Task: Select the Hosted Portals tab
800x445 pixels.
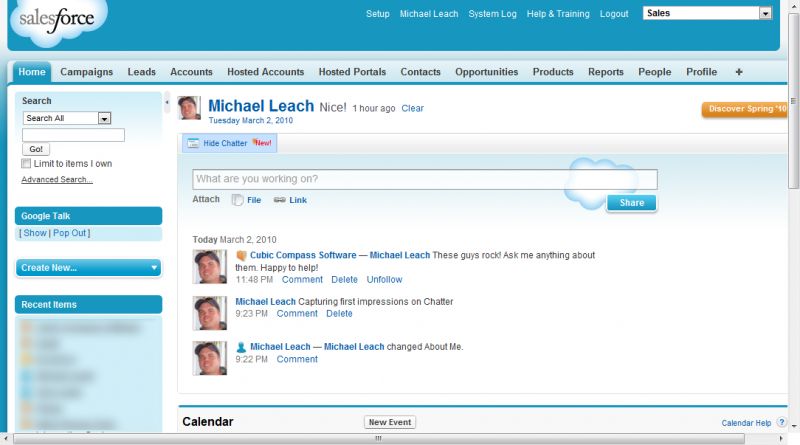Action: pos(352,72)
